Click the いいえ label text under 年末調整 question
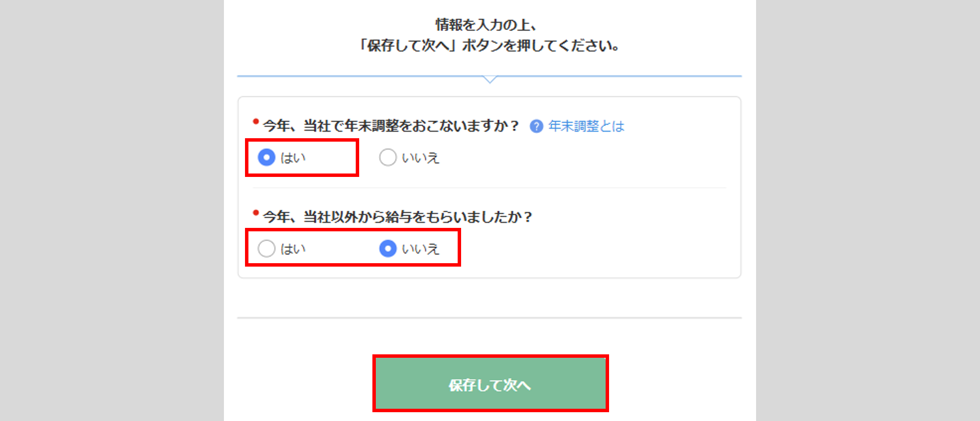Screen dimensions: 980x421 point(420,158)
